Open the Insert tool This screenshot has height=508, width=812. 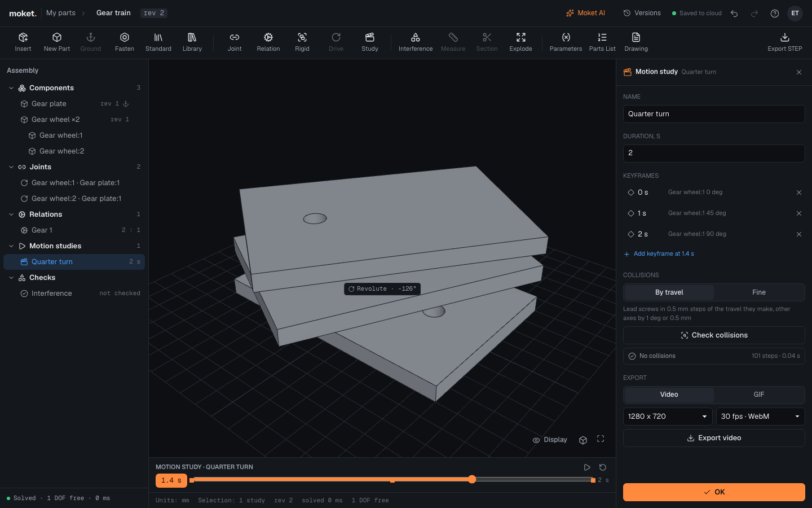[23, 42]
